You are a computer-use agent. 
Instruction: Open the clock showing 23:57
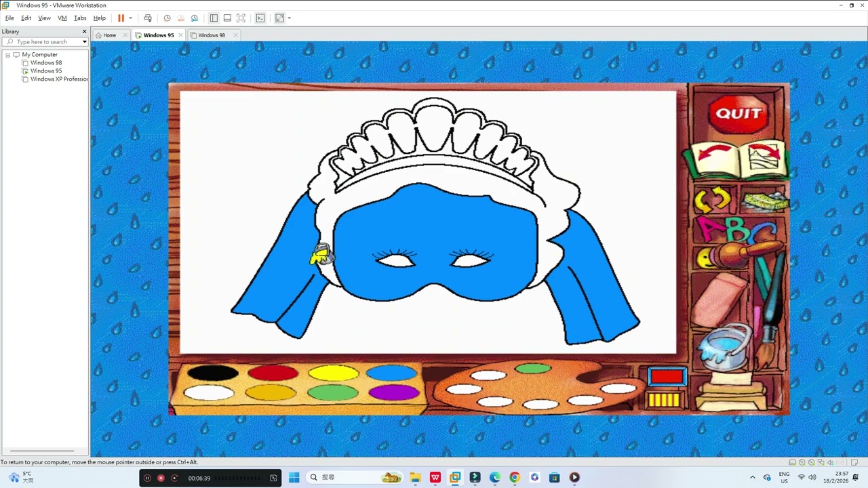click(x=836, y=477)
